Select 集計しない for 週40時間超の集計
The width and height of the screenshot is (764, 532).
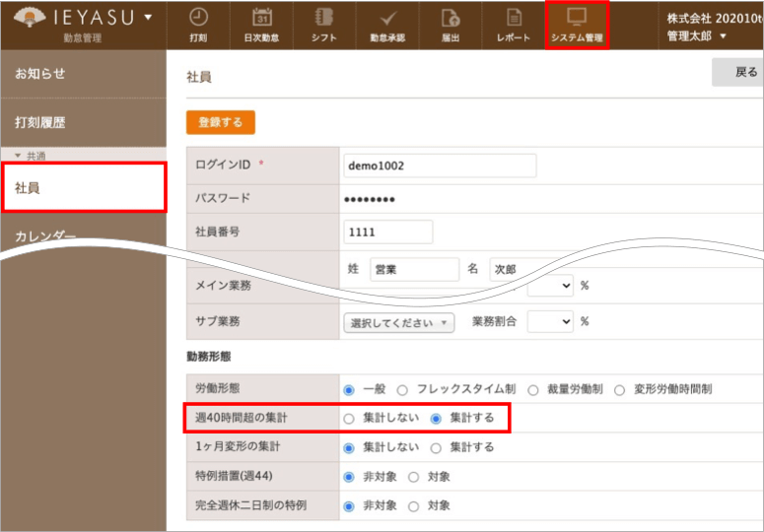(x=349, y=418)
